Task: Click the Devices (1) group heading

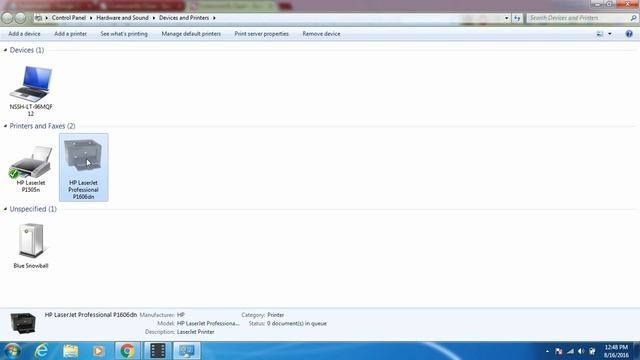Action: pyautogui.click(x=27, y=50)
